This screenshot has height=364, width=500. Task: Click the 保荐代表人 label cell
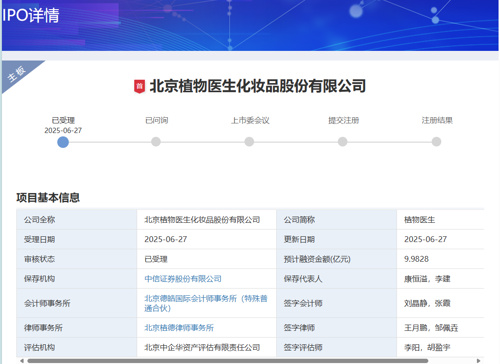[x=337, y=279]
